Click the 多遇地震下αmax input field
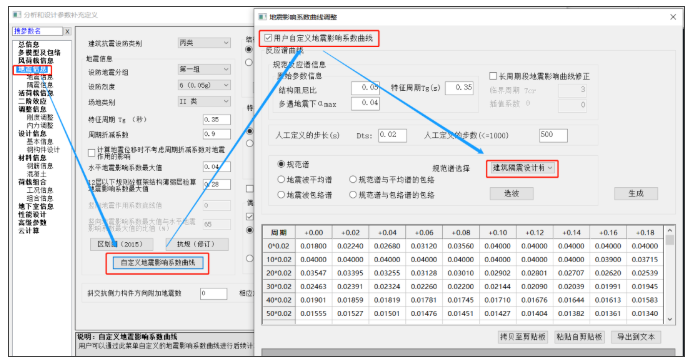The width and height of the screenshot is (691, 363). 365,103
